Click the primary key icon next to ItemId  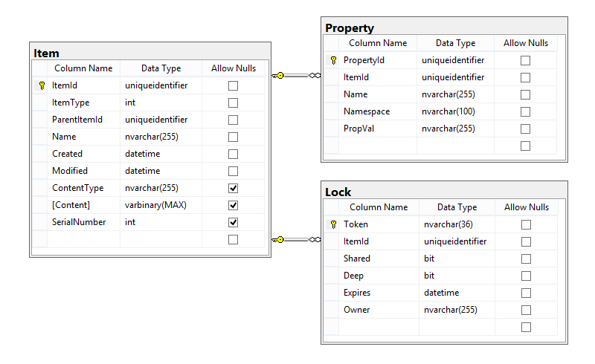42,85
